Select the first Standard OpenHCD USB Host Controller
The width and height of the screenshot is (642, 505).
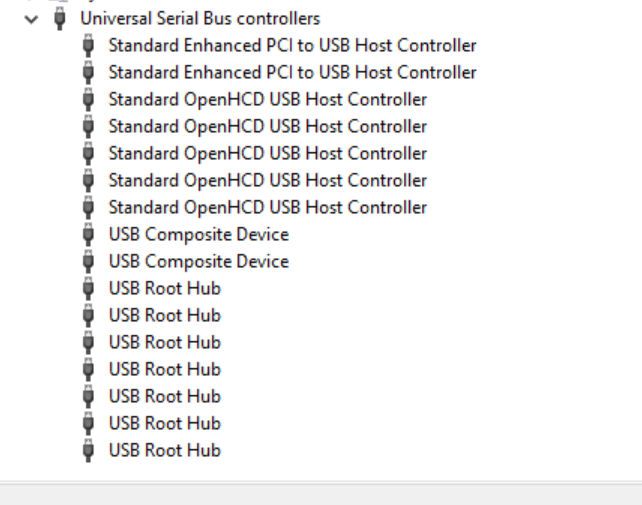267,99
